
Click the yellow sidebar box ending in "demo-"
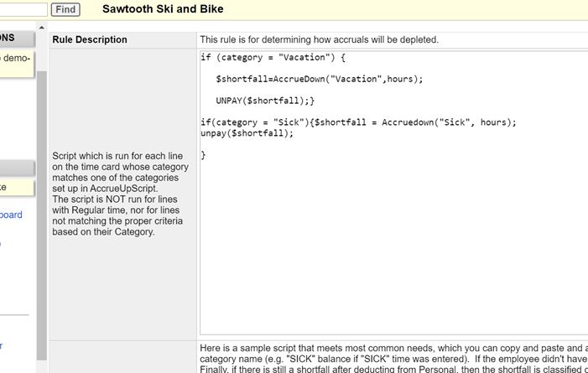pyautogui.click(x=15, y=61)
